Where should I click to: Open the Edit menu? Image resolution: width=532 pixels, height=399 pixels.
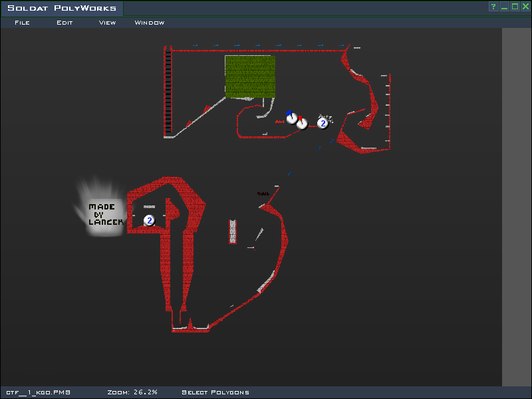[x=65, y=23]
